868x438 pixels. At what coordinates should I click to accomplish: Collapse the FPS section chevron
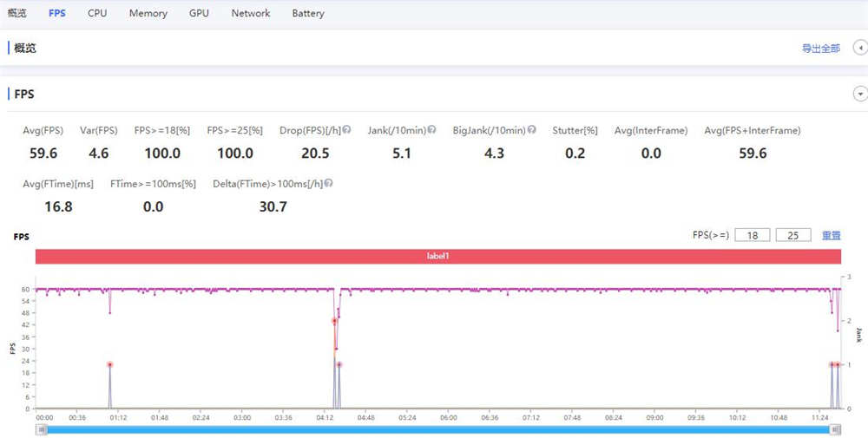860,94
